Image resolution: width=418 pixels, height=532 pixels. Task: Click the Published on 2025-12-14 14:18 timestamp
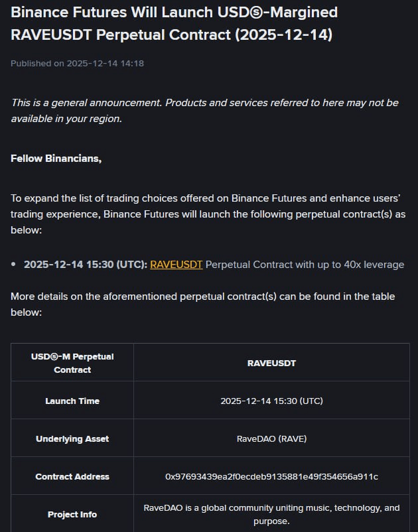coord(77,64)
